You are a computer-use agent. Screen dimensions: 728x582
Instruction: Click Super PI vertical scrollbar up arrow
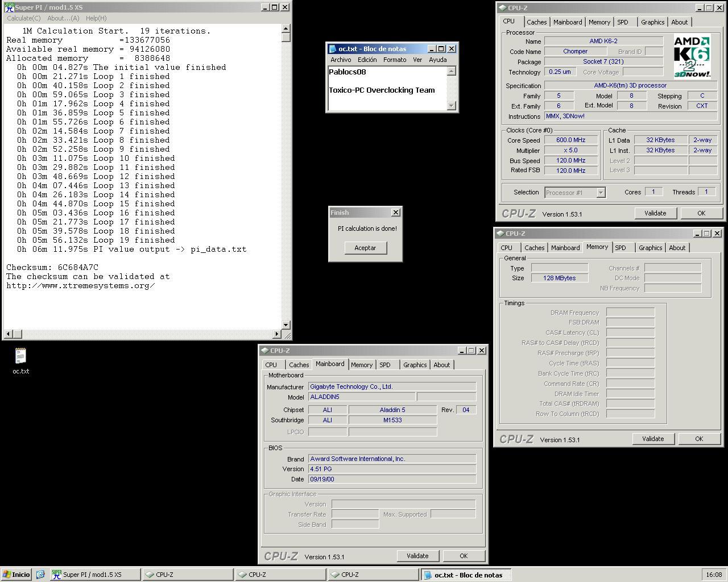click(x=286, y=28)
